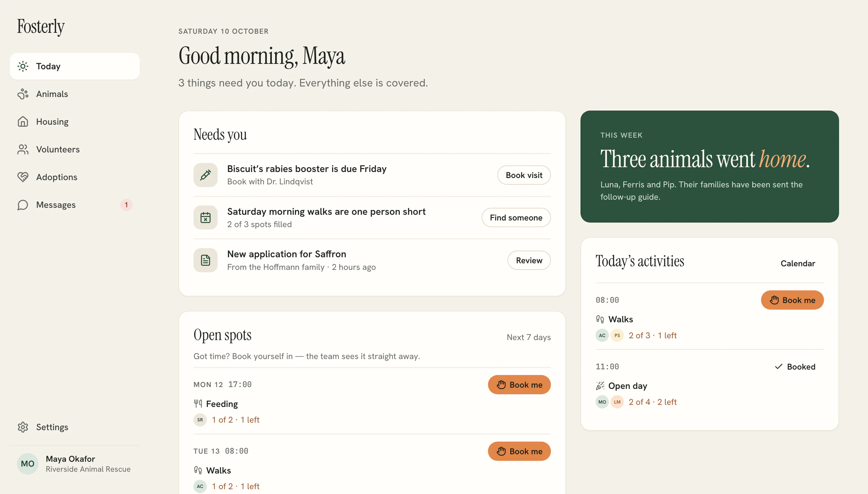Click the heart-handshake icon beside Adoptions

23,177
